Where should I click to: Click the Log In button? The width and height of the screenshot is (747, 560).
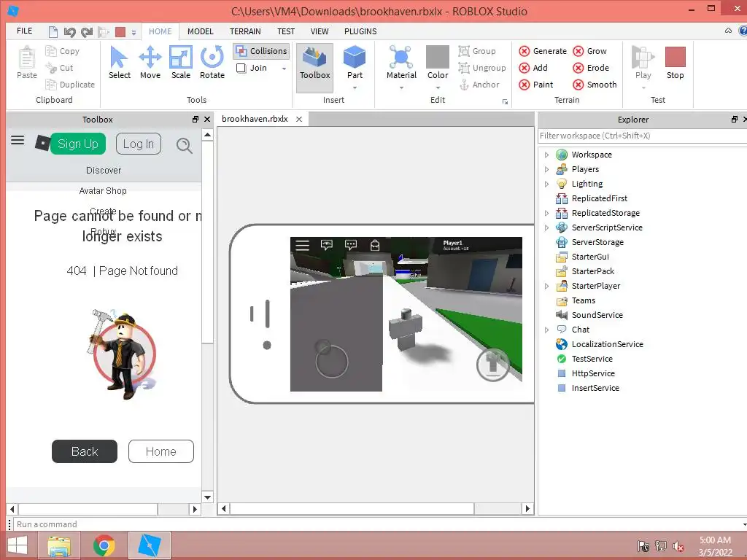tap(139, 144)
